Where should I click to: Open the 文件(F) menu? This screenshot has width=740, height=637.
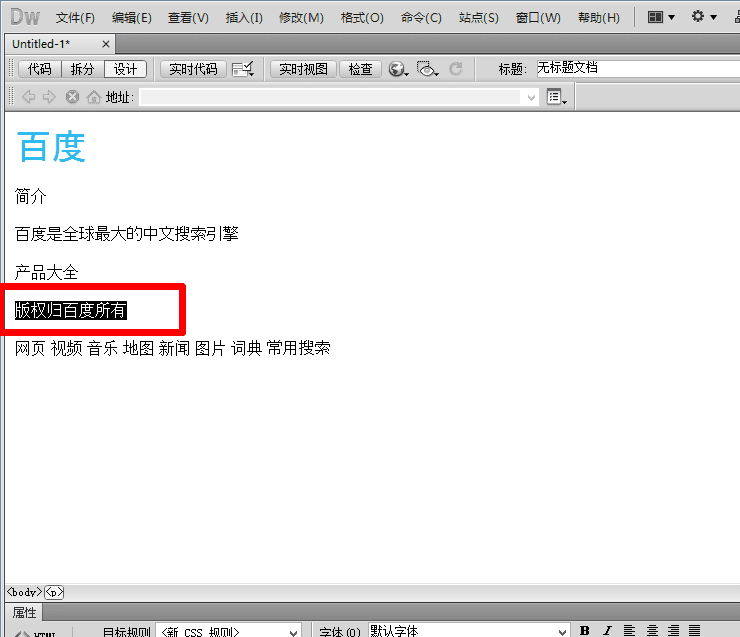[x=75, y=17]
